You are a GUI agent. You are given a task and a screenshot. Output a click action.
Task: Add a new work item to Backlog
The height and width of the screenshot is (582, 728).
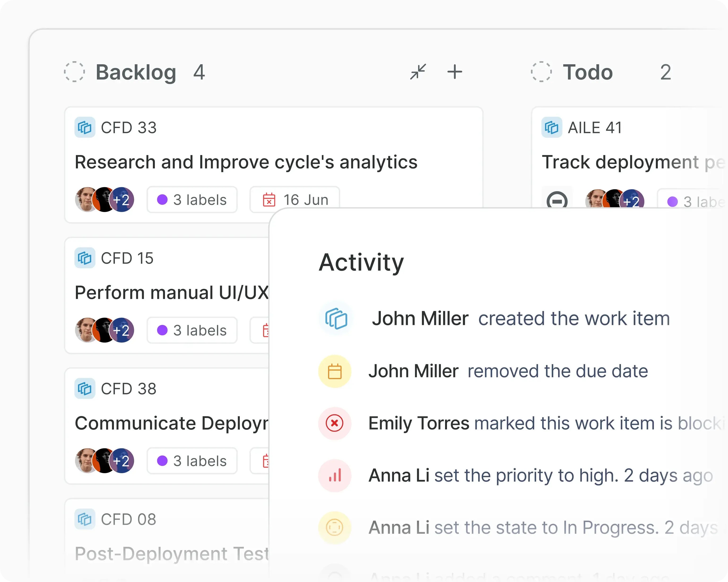point(455,72)
